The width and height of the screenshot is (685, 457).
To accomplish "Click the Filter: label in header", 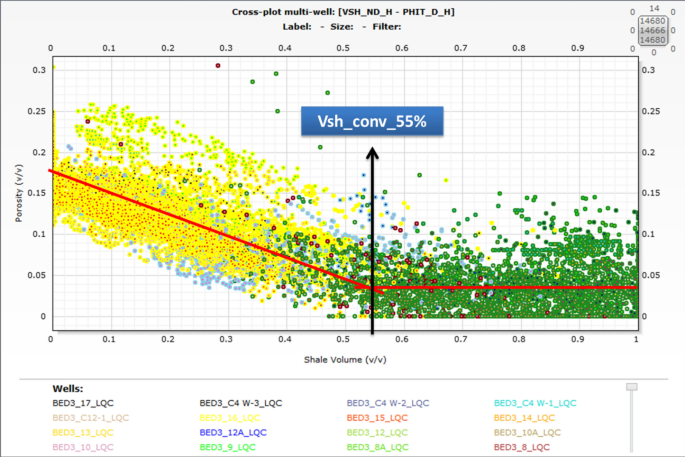I will click(387, 27).
